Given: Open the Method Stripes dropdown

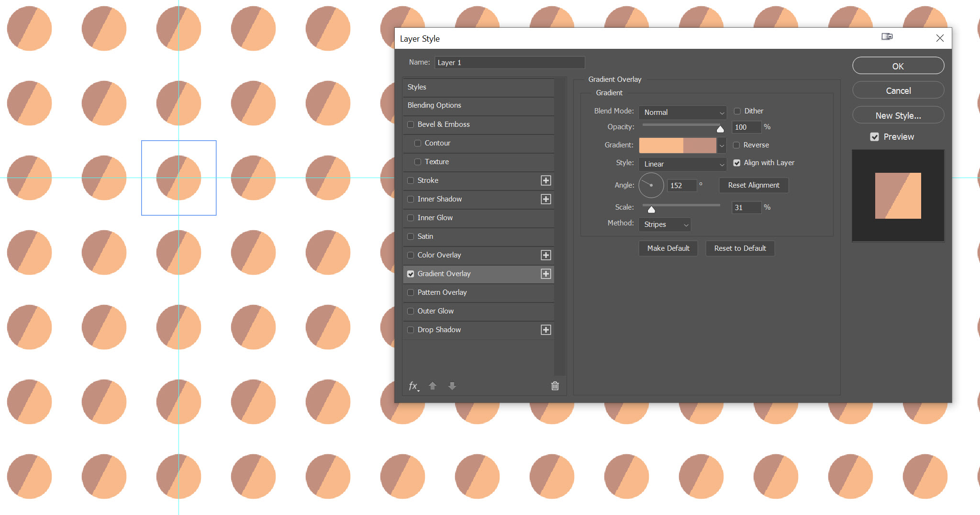Looking at the screenshot, I should pyautogui.click(x=665, y=224).
